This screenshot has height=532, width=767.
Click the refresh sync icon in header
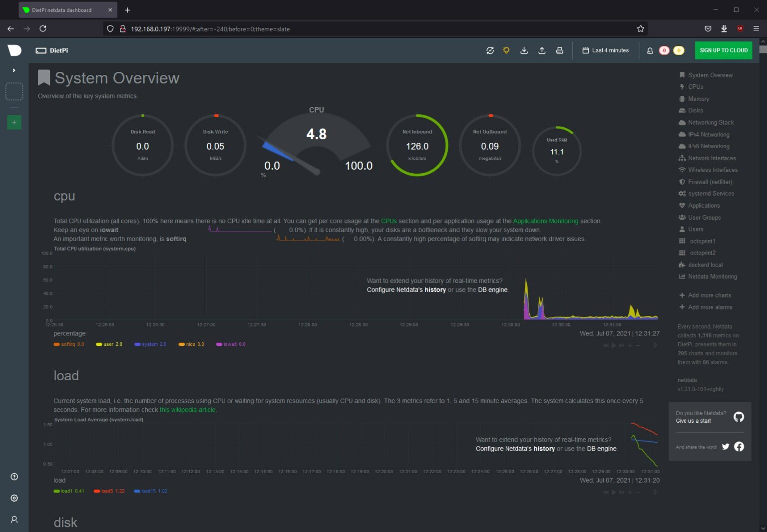click(x=490, y=50)
